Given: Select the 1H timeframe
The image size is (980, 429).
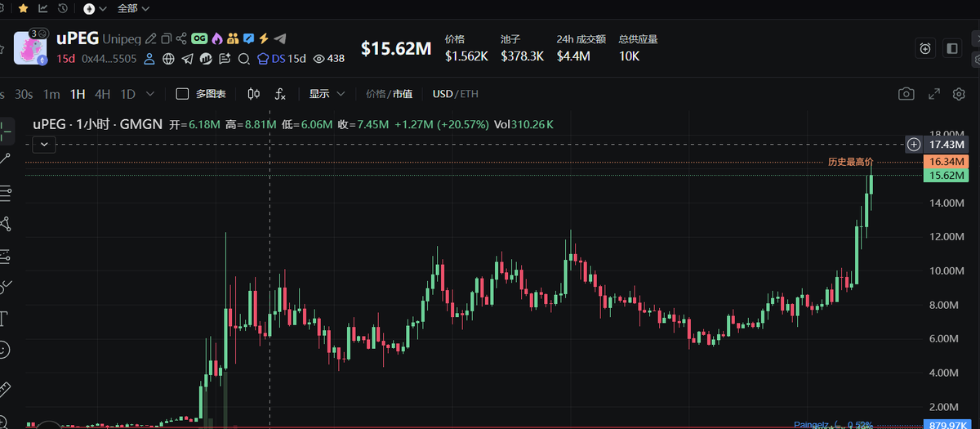Looking at the screenshot, I should click(78, 94).
